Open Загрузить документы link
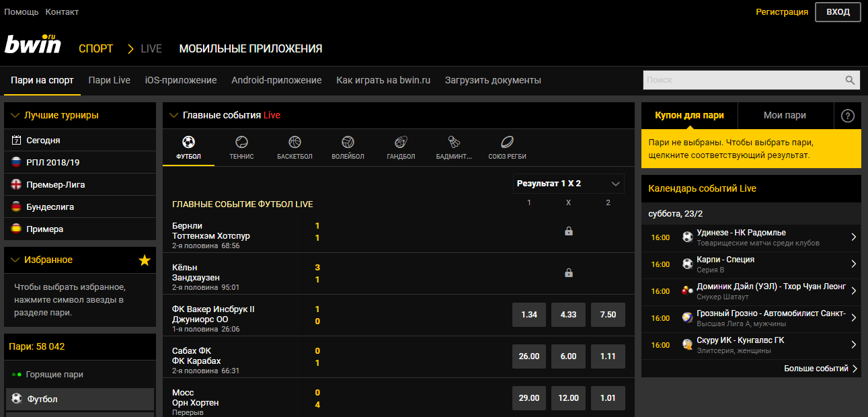 tap(493, 80)
